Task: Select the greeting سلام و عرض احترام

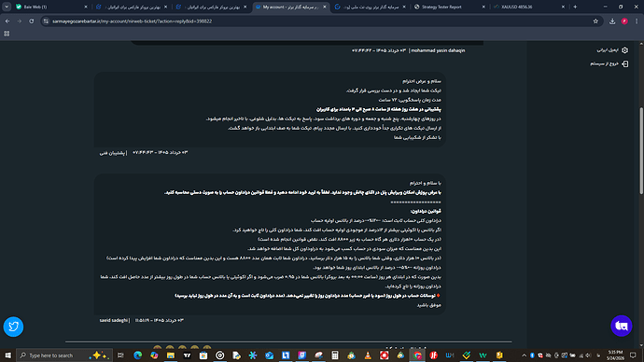Action: (422, 81)
